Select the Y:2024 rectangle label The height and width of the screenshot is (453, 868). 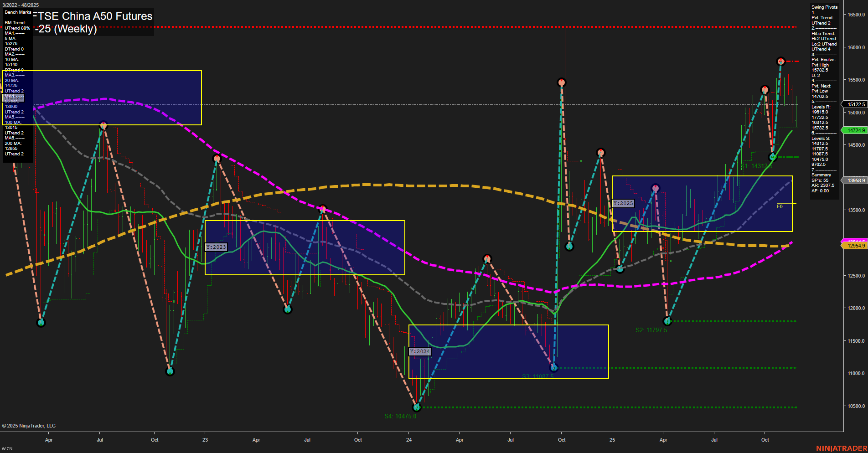click(420, 351)
